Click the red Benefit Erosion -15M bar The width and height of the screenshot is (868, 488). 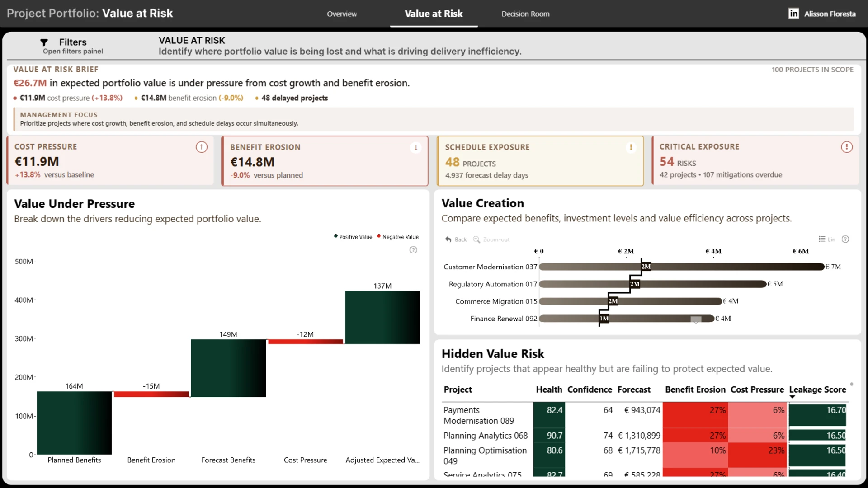coord(151,394)
